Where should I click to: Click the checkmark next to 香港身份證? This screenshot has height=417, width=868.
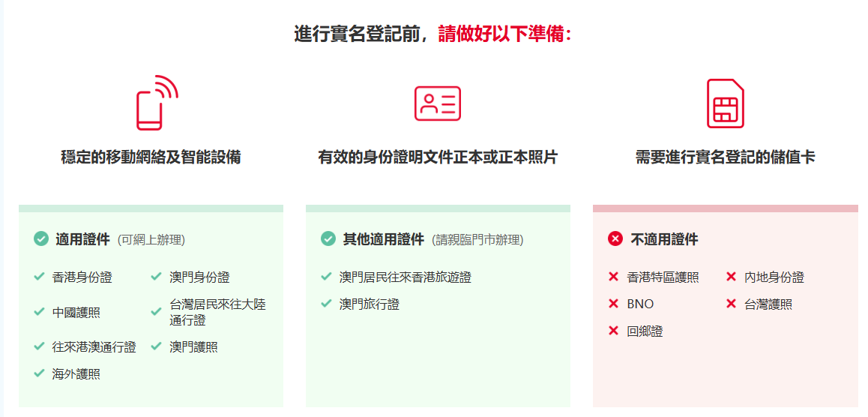pos(39,277)
